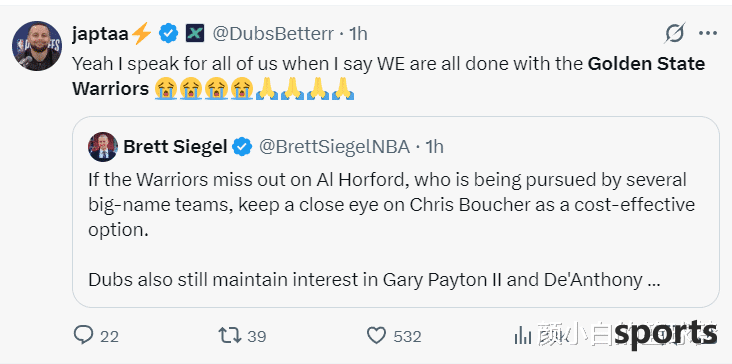
Task: Click the bold Golden State Warriors text
Action: coord(388,76)
